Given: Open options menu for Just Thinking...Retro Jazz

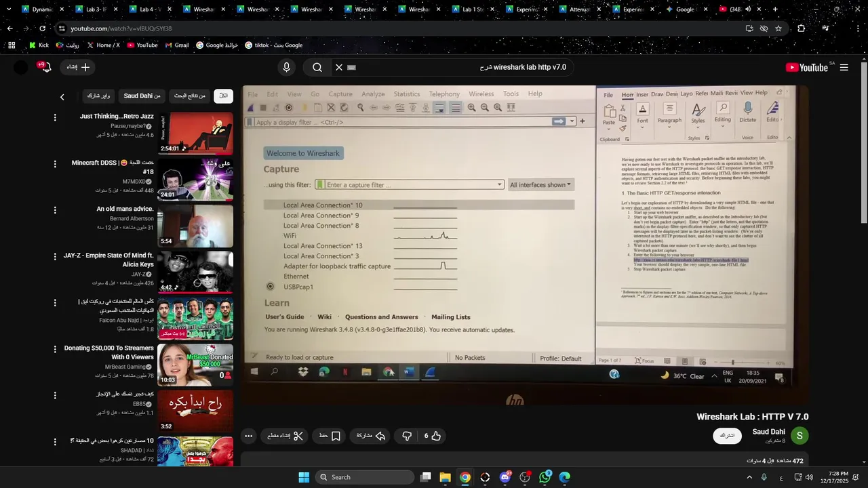Looking at the screenshot, I should pos(55,117).
